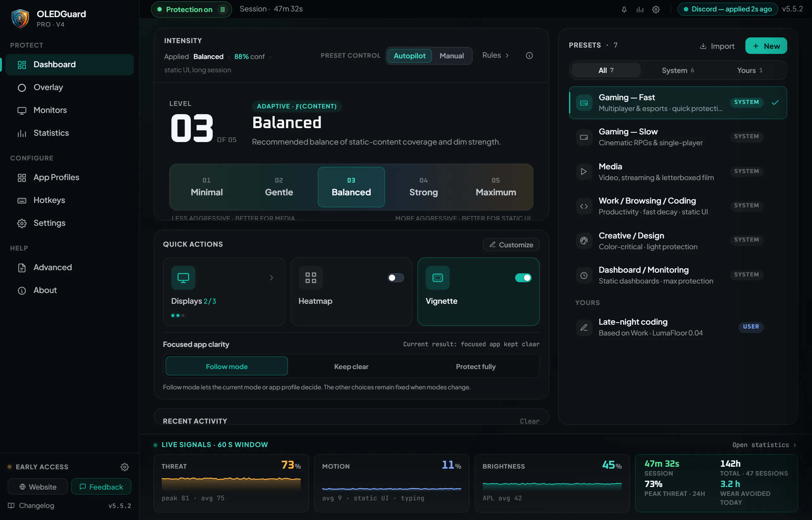This screenshot has height=520, width=812.
Task: Set intensity level to 04 Strong
Action: click(x=423, y=187)
